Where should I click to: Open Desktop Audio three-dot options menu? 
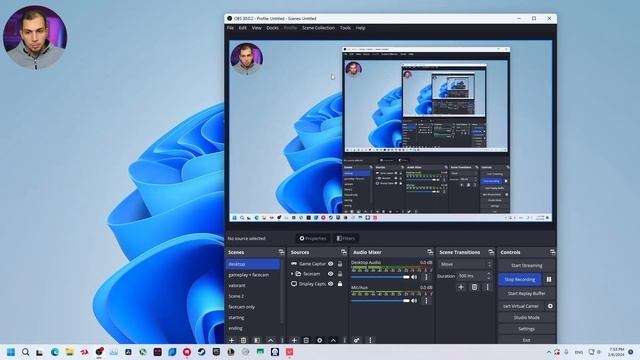(426, 277)
